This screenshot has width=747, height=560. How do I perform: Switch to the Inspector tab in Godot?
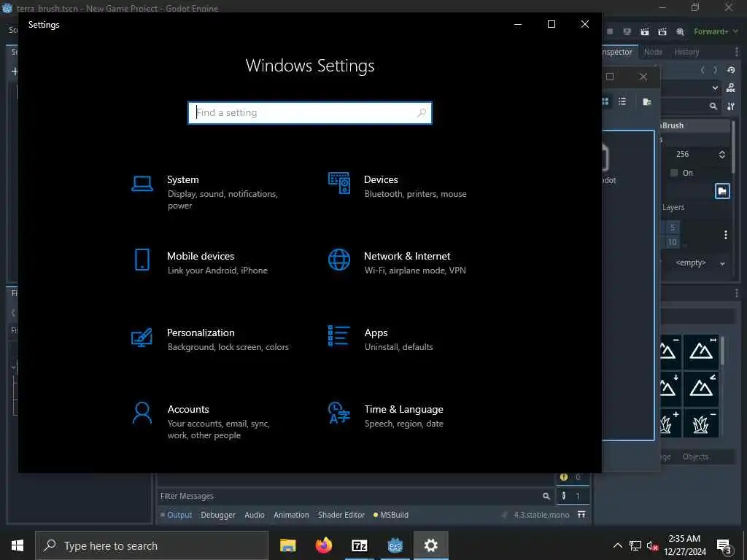617,52
